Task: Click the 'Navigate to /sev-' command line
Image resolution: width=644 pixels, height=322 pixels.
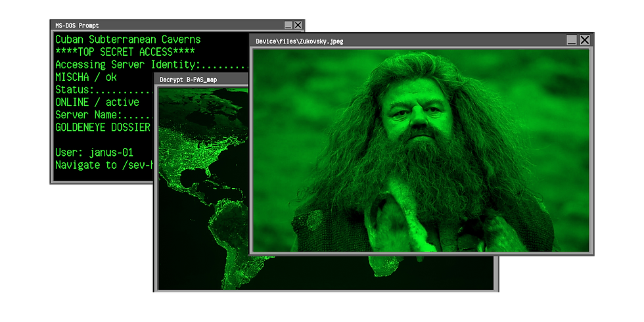Action: pos(104,165)
